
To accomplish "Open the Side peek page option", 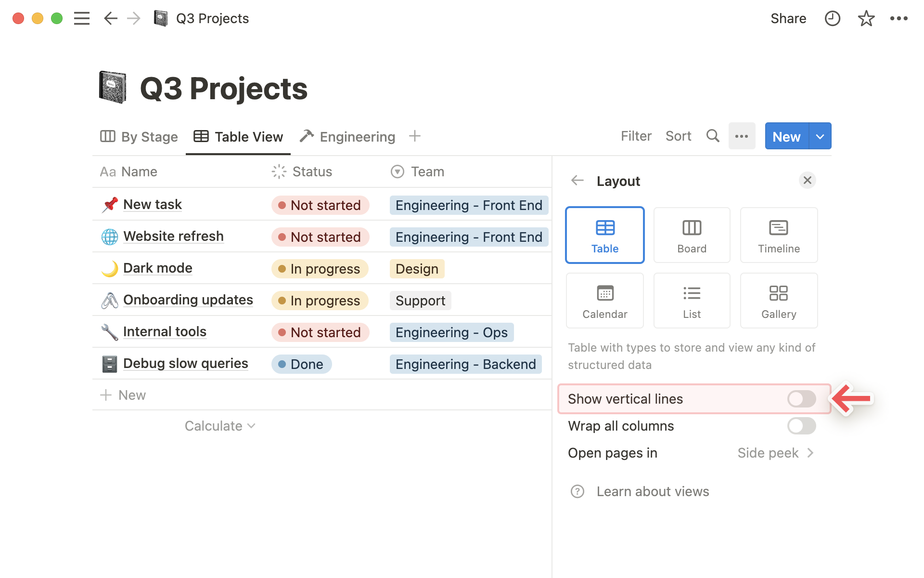I will tap(775, 453).
